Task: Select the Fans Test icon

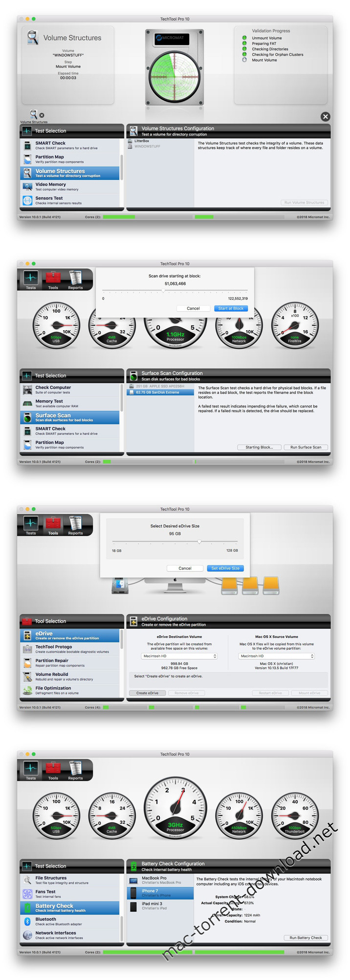Action: pyautogui.click(x=27, y=894)
